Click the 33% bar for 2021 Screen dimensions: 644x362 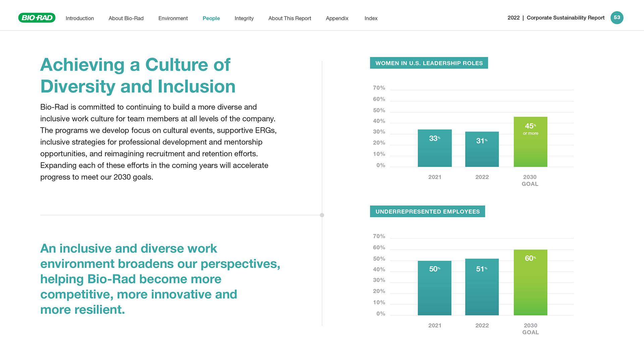[435, 148]
